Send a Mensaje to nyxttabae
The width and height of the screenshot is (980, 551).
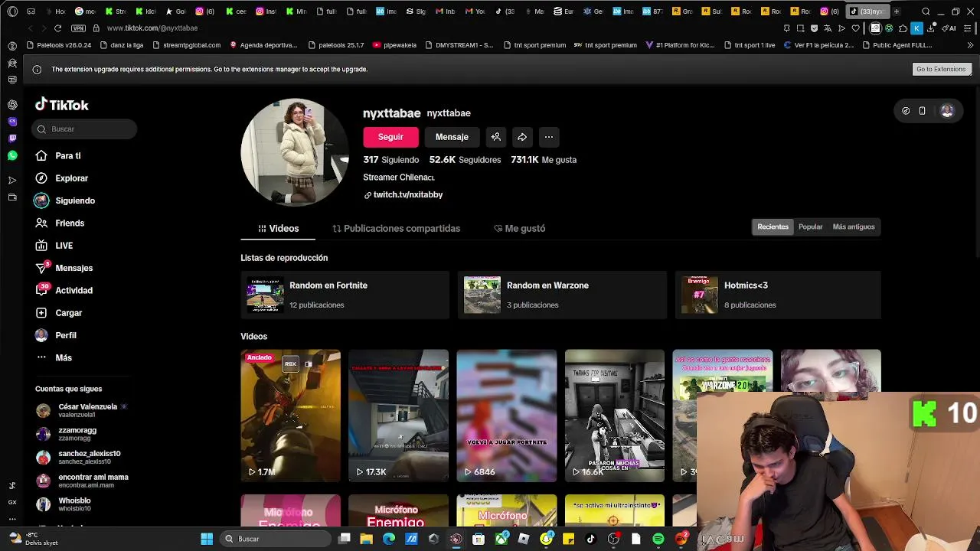click(x=452, y=137)
